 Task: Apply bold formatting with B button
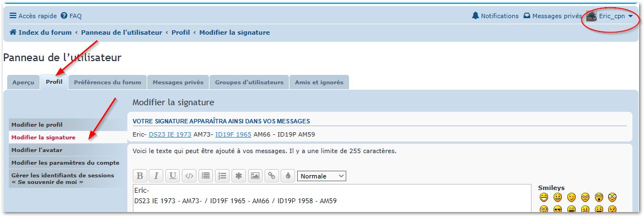[x=139, y=176]
